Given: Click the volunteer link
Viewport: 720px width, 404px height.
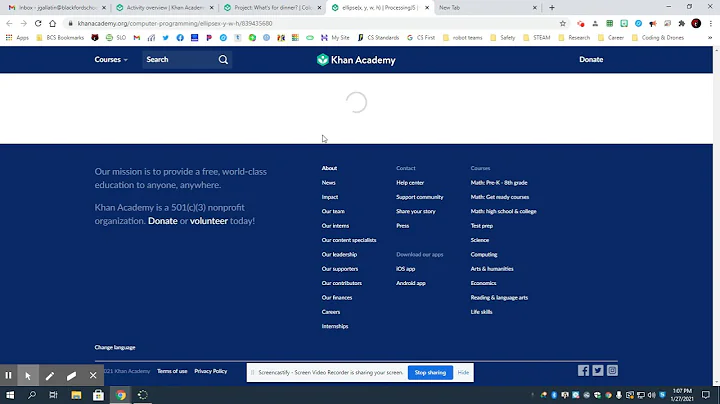Looking at the screenshot, I should click(209, 221).
